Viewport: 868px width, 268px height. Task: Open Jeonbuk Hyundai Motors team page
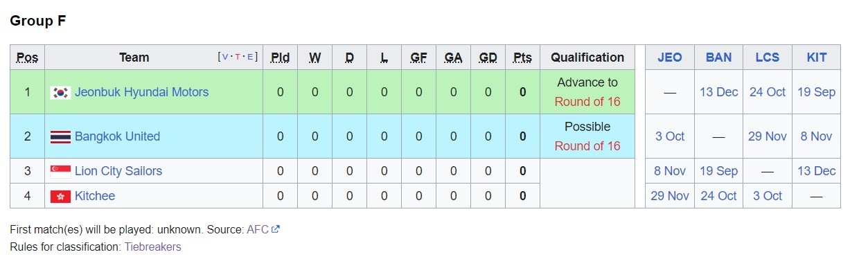coord(141,92)
